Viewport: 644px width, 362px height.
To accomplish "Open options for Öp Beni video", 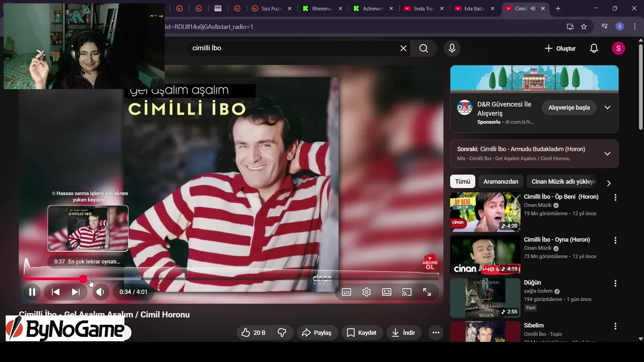I will pos(615,198).
